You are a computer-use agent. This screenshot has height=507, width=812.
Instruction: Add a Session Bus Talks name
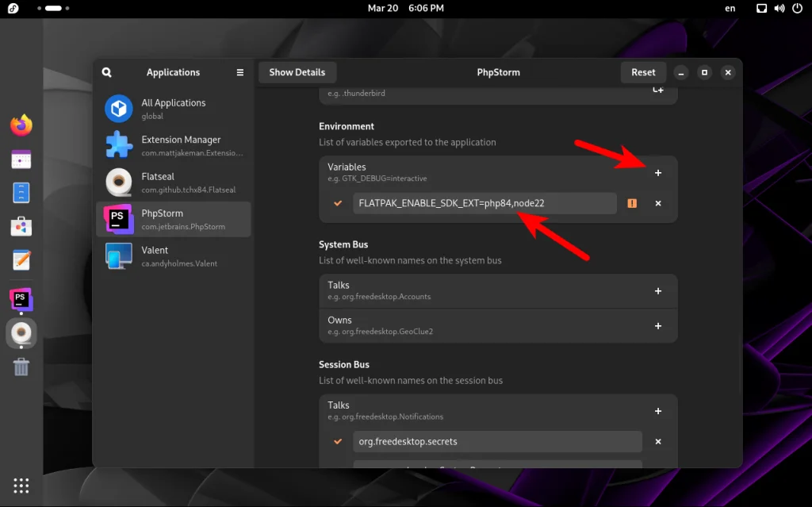(x=658, y=411)
